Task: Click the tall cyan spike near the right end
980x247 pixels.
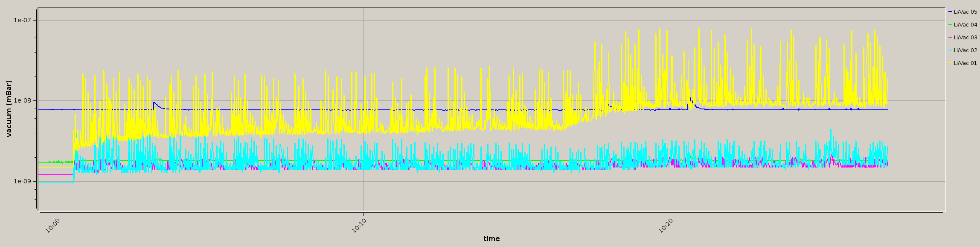Action: coord(830,130)
